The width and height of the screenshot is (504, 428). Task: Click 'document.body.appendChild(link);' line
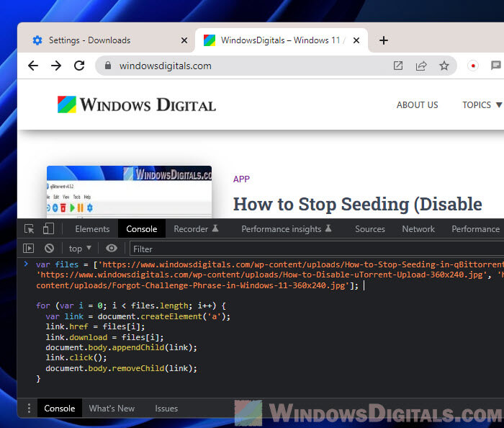pos(121,347)
